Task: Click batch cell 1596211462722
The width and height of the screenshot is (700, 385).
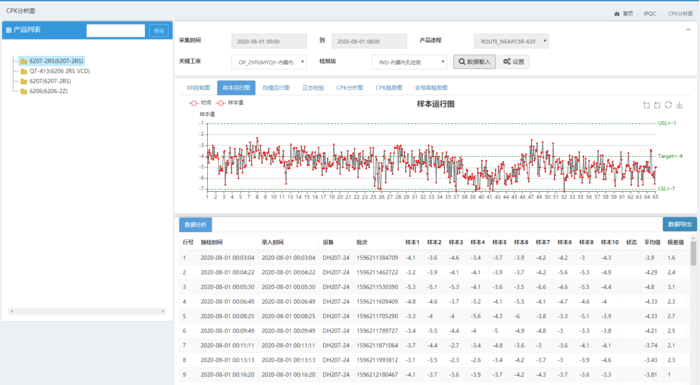Action: [x=377, y=272]
